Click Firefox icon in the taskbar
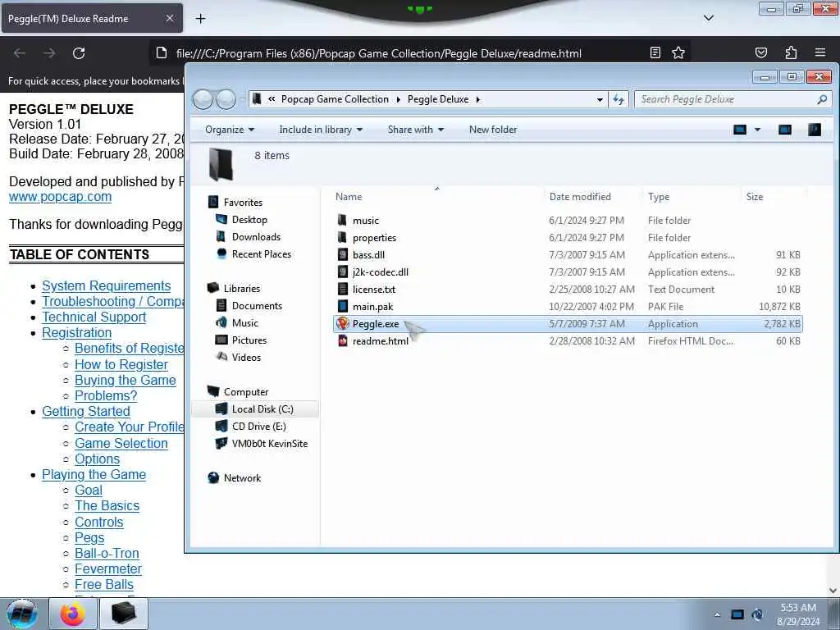 [x=73, y=614]
